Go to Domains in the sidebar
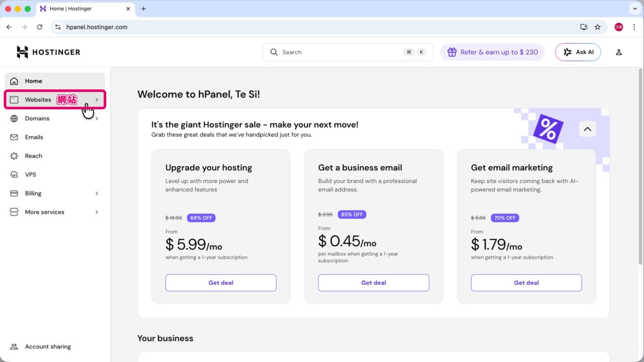 click(x=55, y=119)
